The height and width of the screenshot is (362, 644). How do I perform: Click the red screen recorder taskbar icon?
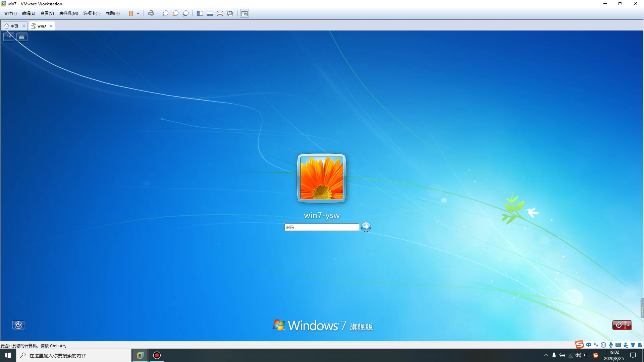157,355
